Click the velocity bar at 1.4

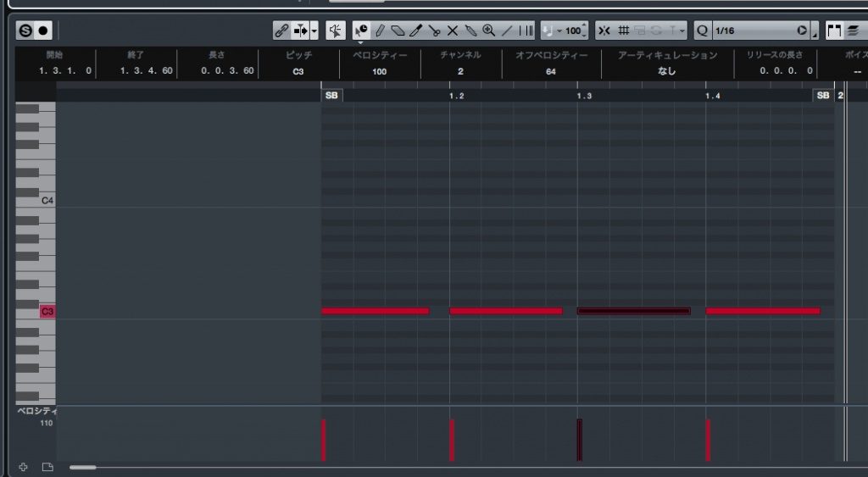tap(708, 440)
